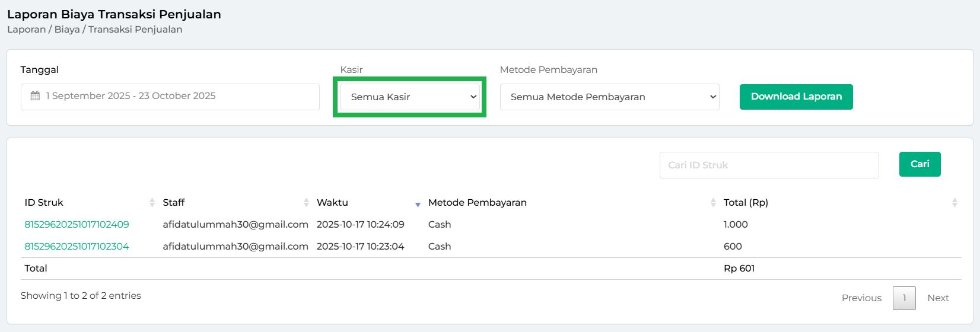The width and height of the screenshot is (980, 332).
Task: Open receipt 81529620251017102409
Action: (x=77, y=225)
